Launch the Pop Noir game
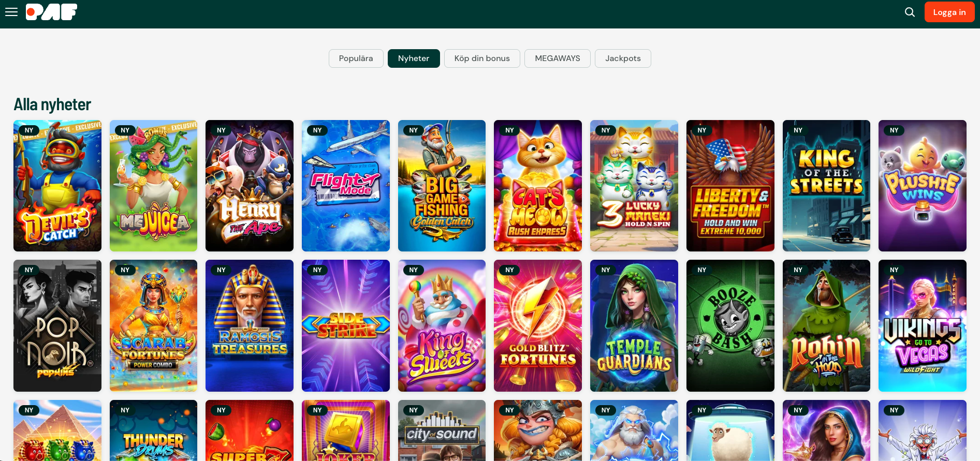The width and height of the screenshot is (980, 461). coord(57,325)
